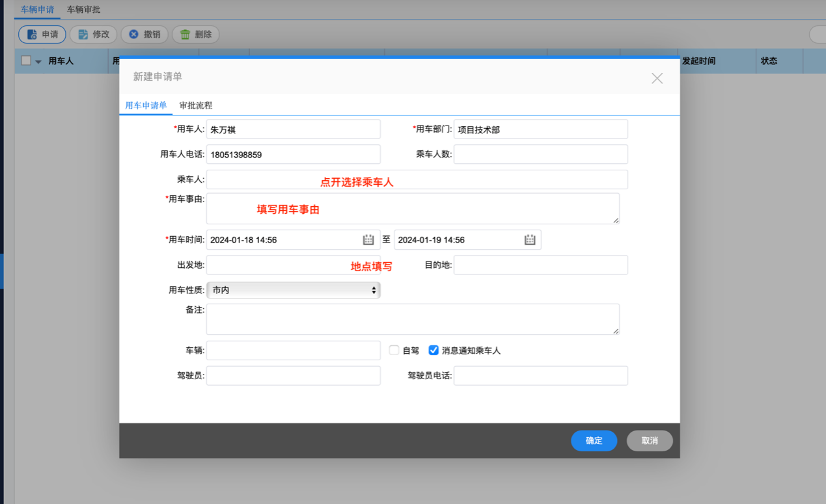Focus the 用车事由 text area
Viewport: 826px width, 504px height.
413,209
